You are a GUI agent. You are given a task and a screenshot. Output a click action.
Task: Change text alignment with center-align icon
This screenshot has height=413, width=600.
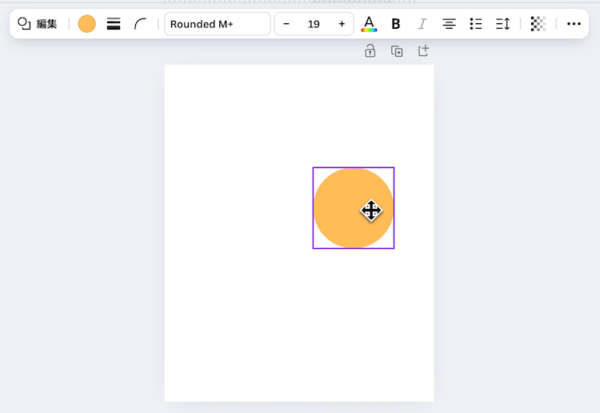[x=449, y=24]
